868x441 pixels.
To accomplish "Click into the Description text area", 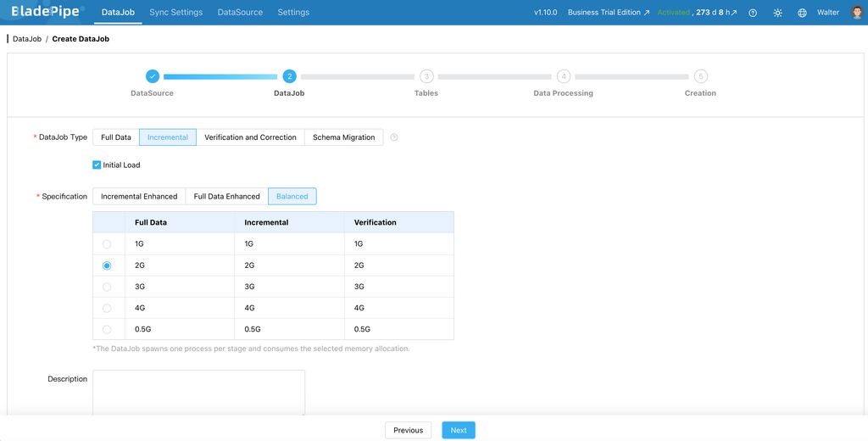I will point(198,394).
